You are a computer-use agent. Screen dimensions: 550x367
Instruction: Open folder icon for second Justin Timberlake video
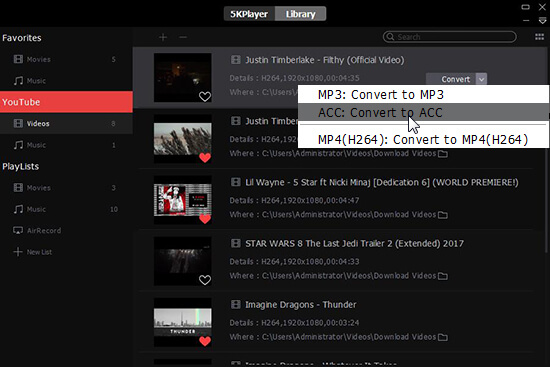(443, 154)
